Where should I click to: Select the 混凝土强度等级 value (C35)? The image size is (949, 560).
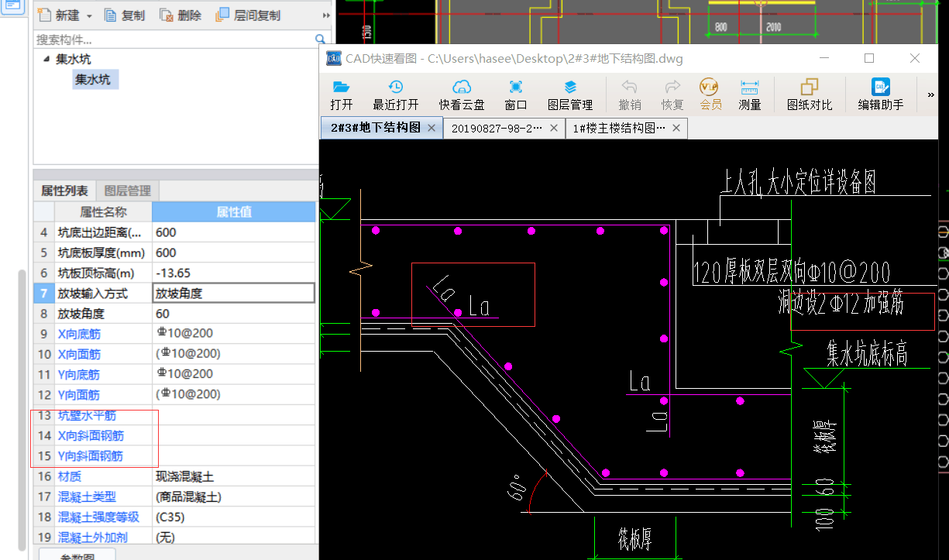point(234,517)
